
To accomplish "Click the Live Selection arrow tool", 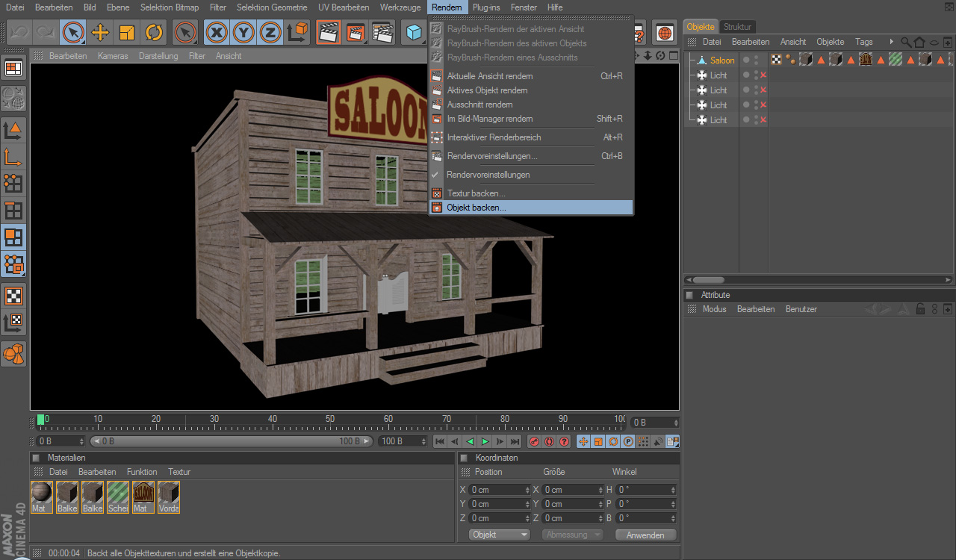I will tap(73, 32).
